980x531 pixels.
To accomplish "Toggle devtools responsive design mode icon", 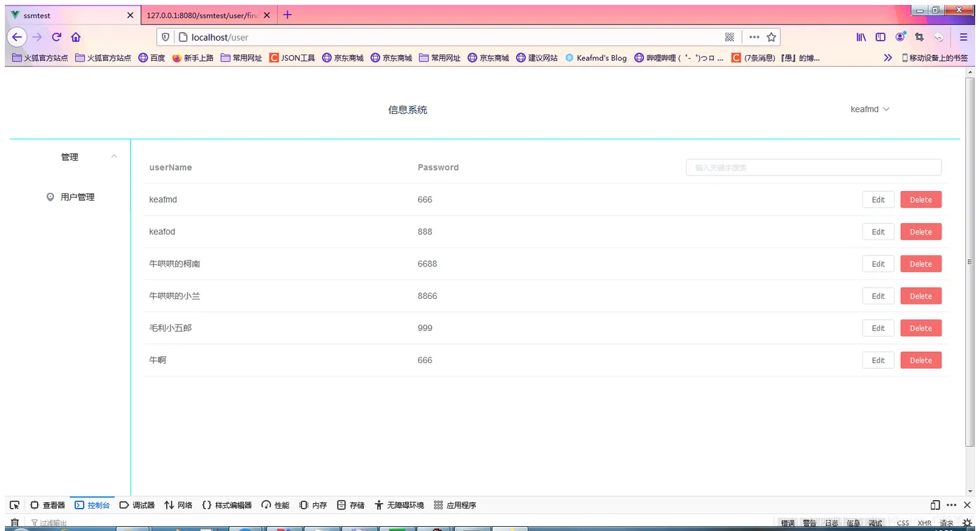I will [x=935, y=505].
